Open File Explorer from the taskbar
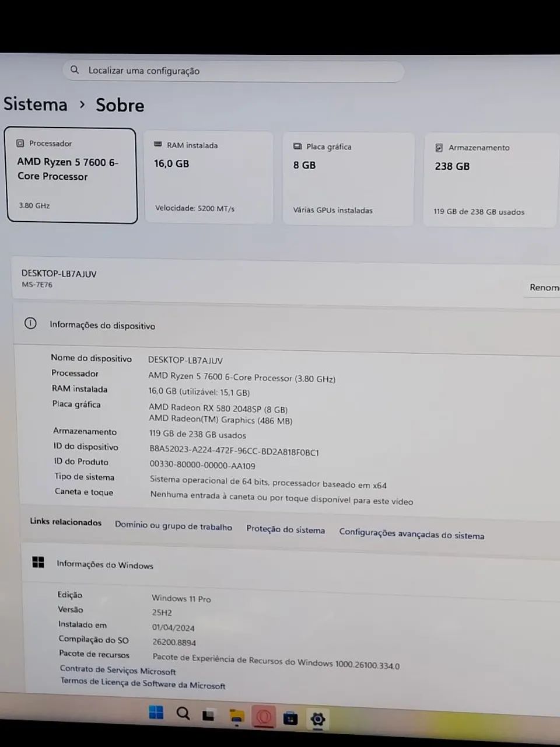The width and height of the screenshot is (560, 747). (236, 717)
